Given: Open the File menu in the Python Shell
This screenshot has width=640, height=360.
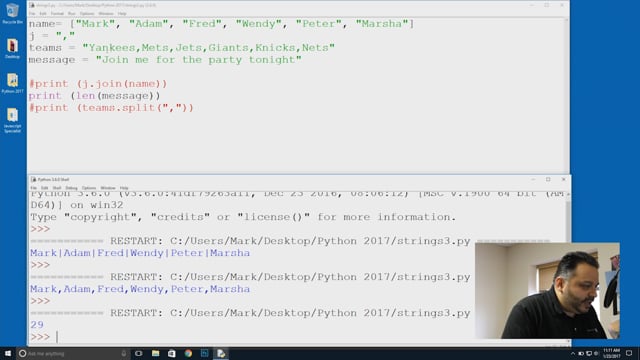Looking at the screenshot, I should (x=33, y=188).
